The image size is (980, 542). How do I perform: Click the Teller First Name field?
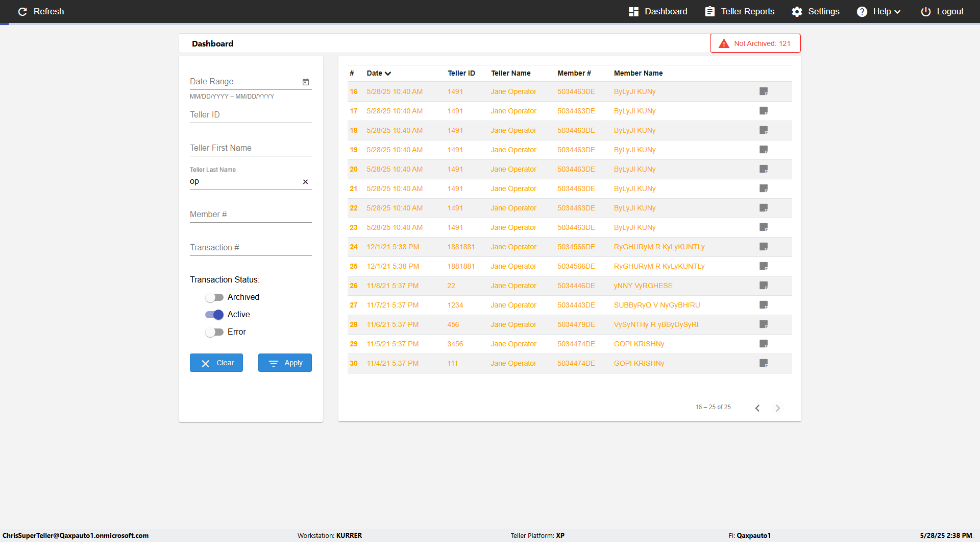[x=251, y=148]
